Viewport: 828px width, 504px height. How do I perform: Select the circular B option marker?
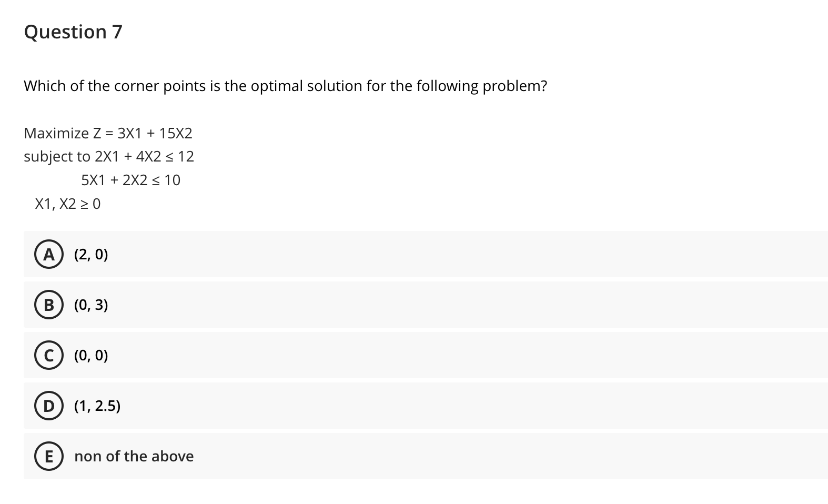click(48, 305)
